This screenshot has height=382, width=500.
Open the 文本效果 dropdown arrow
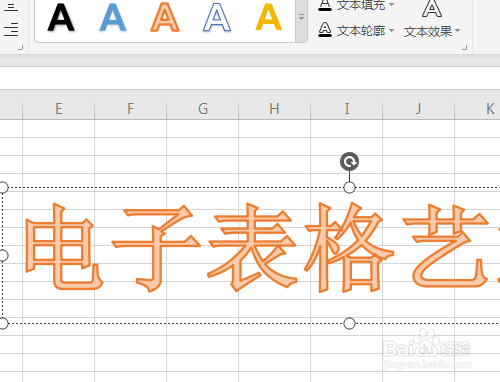[458, 31]
